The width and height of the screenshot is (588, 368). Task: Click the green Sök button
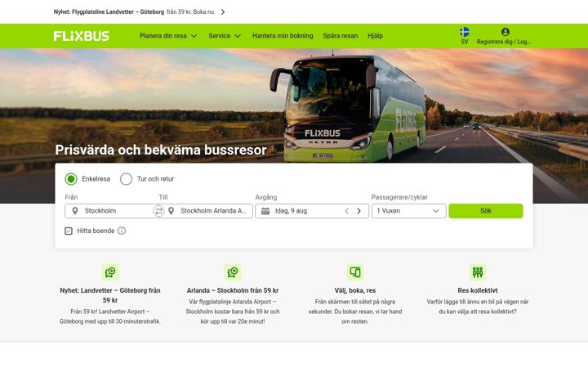(486, 211)
